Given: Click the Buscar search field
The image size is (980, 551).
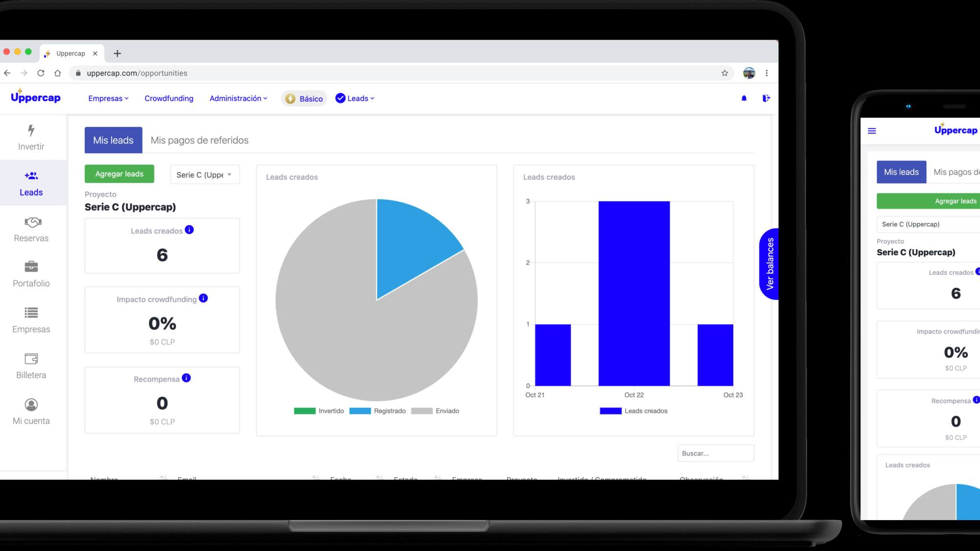Looking at the screenshot, I should click(x=715, y=453).
